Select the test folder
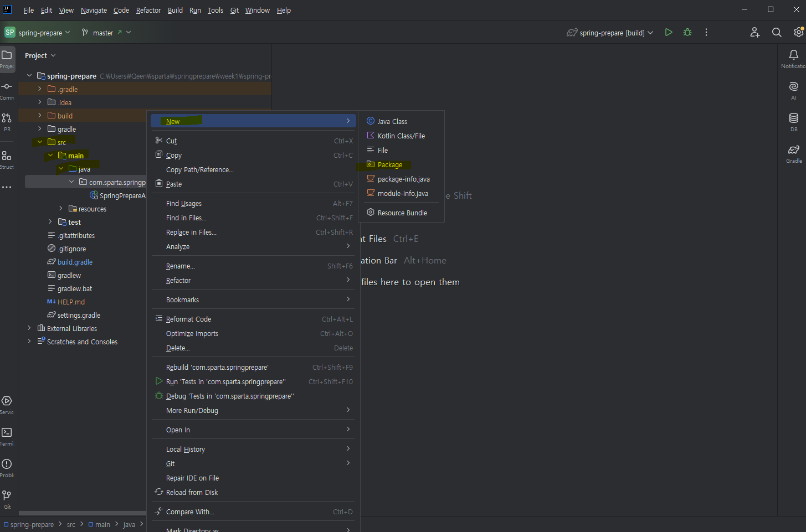Viewport: 806px width, 532px height. click(x=74, y=222)
